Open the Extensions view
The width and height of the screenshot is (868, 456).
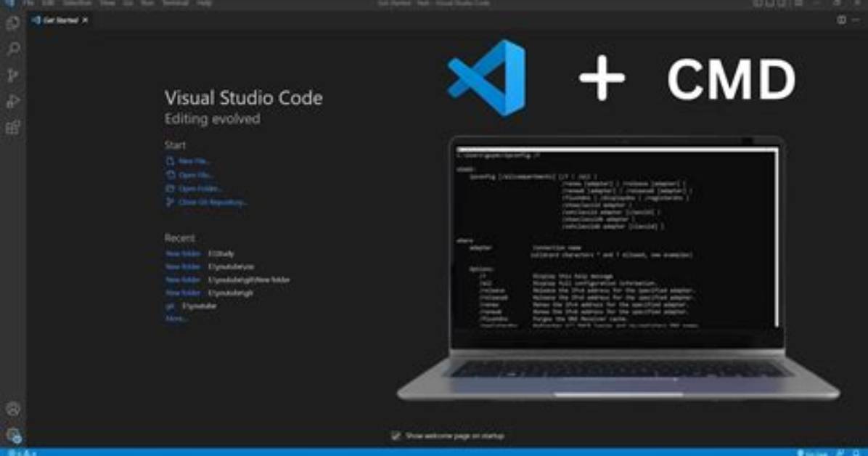click(13, 128)
